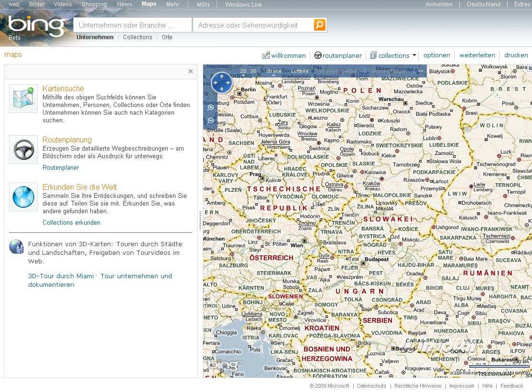This screenshot has width=532, height=392.
Task: Switch map to 2D mode
Action: 243,71
